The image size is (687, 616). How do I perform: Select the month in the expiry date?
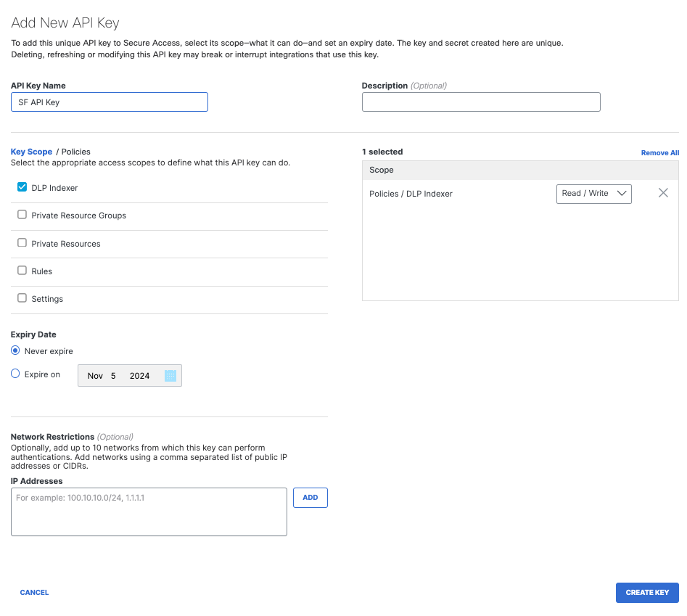[x=95, y=376]
